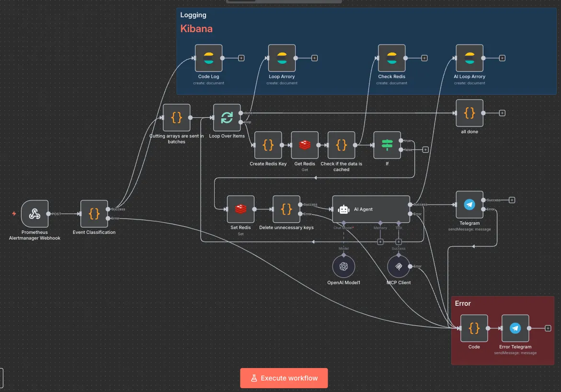Open the Set Redis node

point(240,209)
